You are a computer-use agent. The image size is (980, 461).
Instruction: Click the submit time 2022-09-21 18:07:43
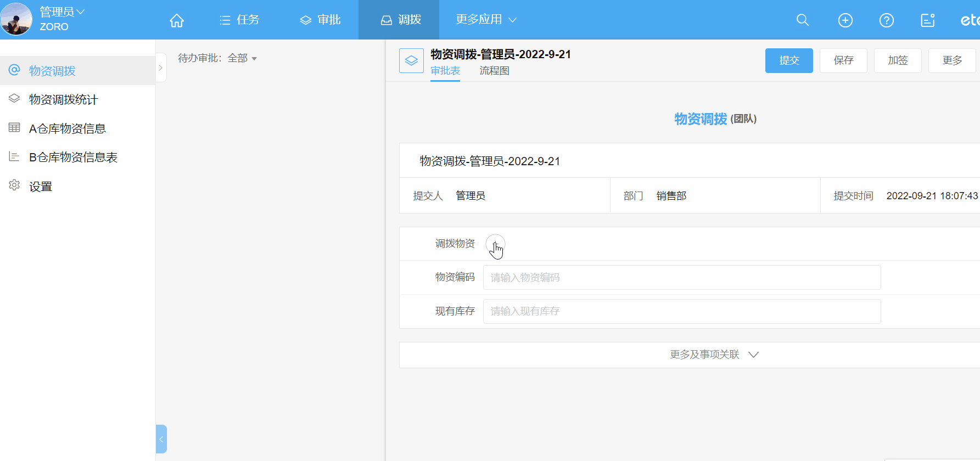(932, 196)
